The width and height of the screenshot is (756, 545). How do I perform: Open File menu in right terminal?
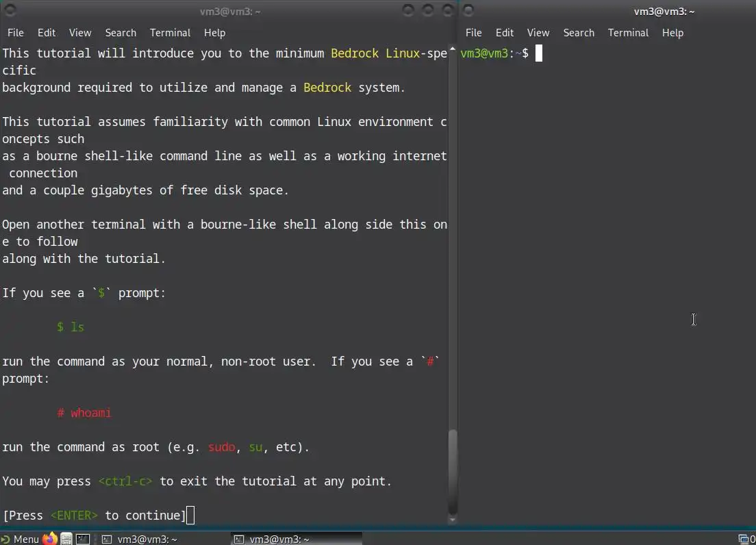click(473, 33)
